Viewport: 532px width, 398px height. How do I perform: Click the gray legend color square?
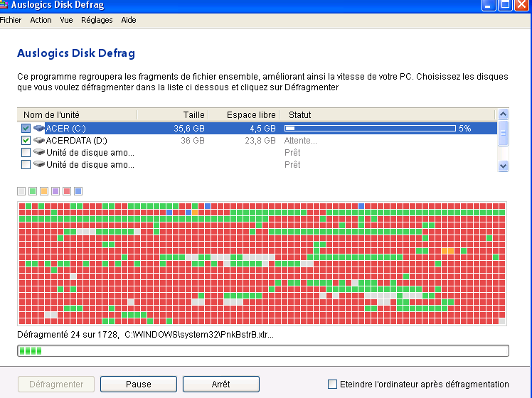[x=21, y=191]
